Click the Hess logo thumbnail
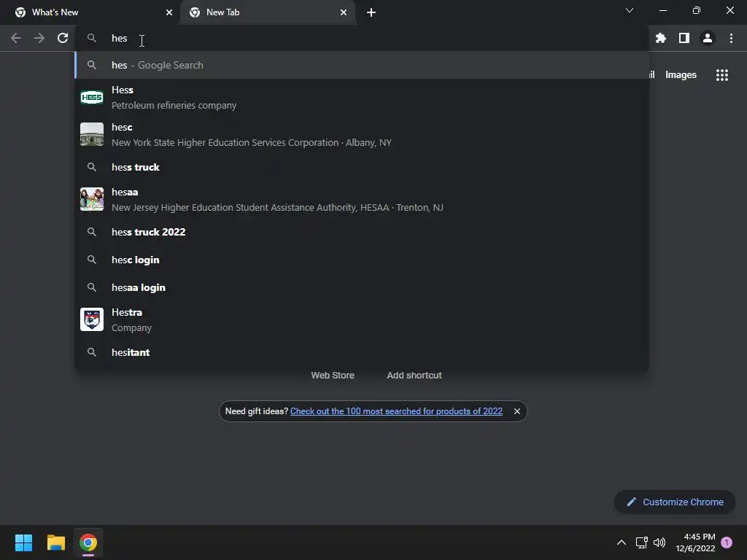Viewport: 747px width, 560px height. (x=92, y=98)
